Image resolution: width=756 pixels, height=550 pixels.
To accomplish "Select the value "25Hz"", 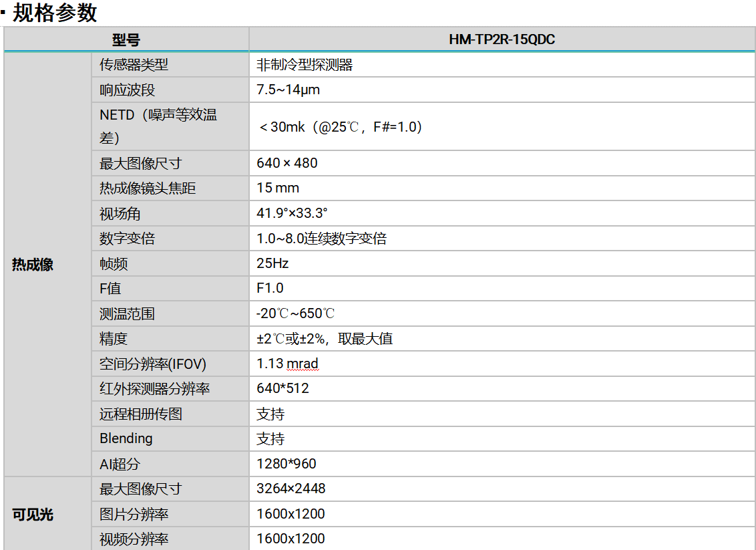I will point(272,263).
